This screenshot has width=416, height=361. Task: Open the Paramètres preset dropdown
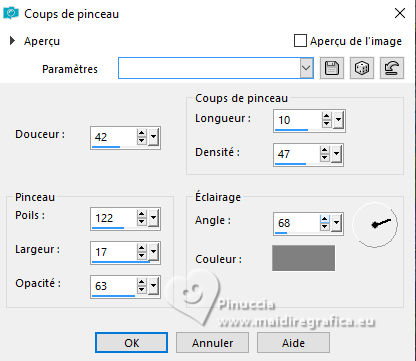[x=306, y=68]
